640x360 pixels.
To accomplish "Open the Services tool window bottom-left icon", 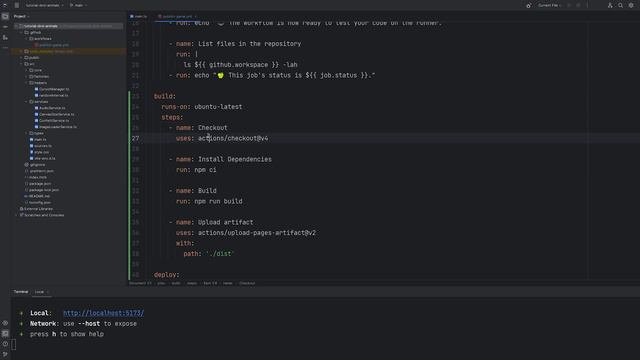I will point(5,323).
